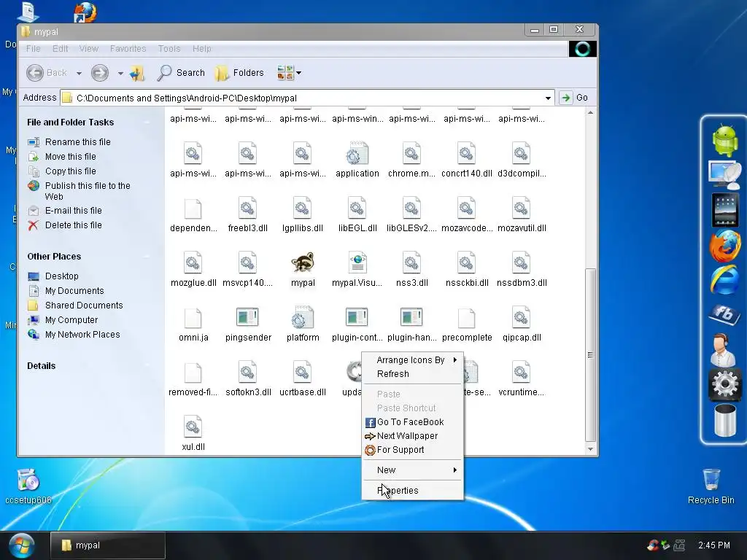
Task: Click Delete this file link
Action: [74, 225]
